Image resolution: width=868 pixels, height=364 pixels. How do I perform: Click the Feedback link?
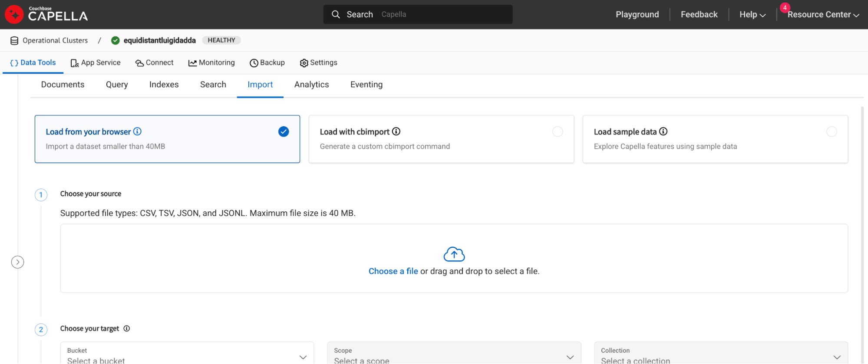(x=699, y=14)
